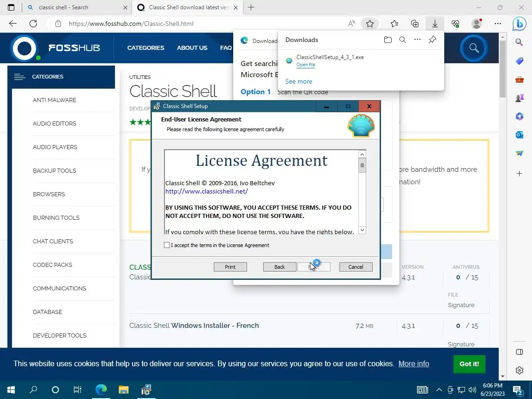Open the Edge sidebar Shopping tag icon
The height and width of the screenshot is (399, 532).
tap(519, 61)
